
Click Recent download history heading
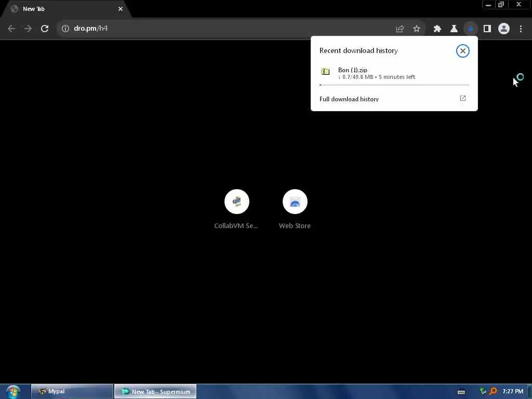point(358,50)
